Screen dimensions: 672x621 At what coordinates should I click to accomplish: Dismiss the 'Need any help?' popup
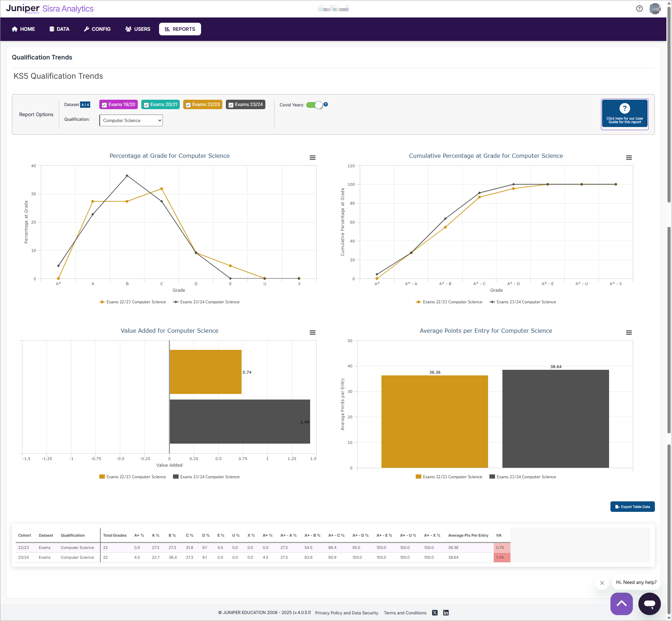602,583
